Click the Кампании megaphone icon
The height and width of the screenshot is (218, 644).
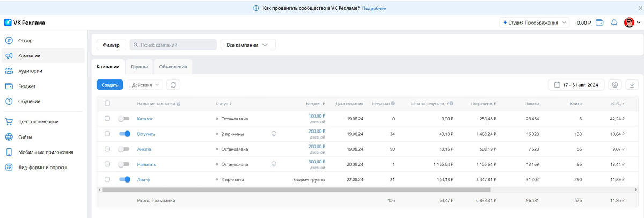9,55
